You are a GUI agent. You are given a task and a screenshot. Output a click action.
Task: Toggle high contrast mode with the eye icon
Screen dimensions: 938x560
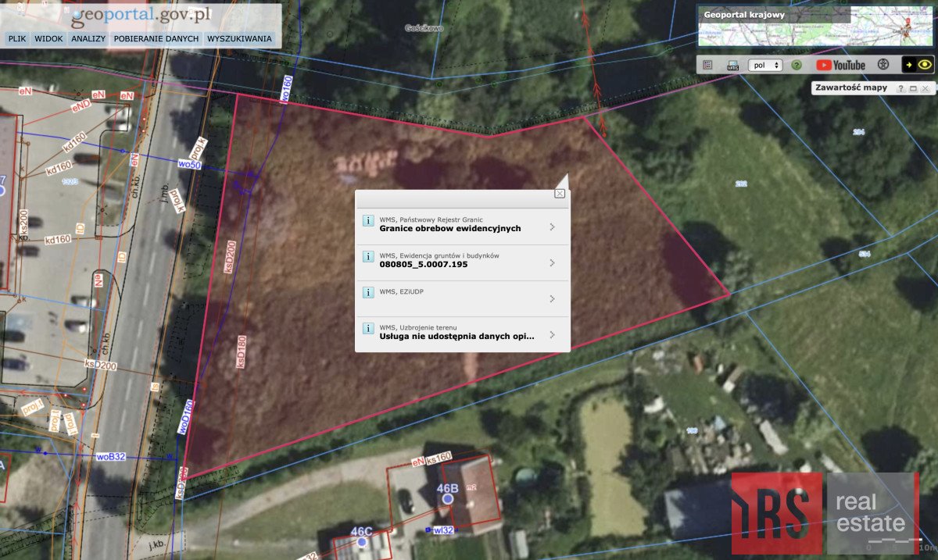click(922, 65)
